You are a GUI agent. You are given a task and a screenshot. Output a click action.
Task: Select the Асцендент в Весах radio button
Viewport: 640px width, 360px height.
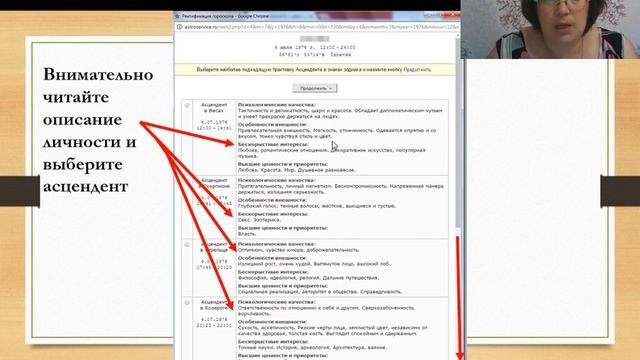187,105
